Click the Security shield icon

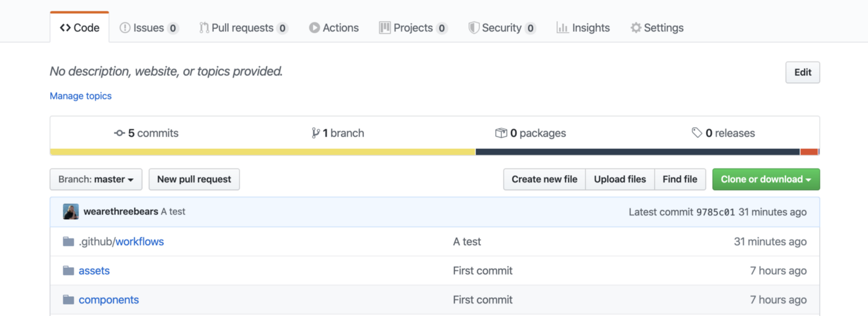click(474, 28)
